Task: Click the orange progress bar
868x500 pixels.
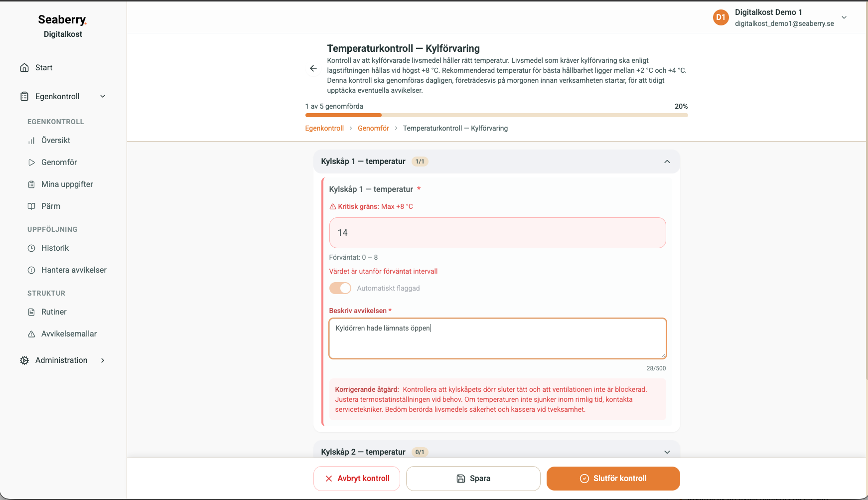Action: (343, 115)
